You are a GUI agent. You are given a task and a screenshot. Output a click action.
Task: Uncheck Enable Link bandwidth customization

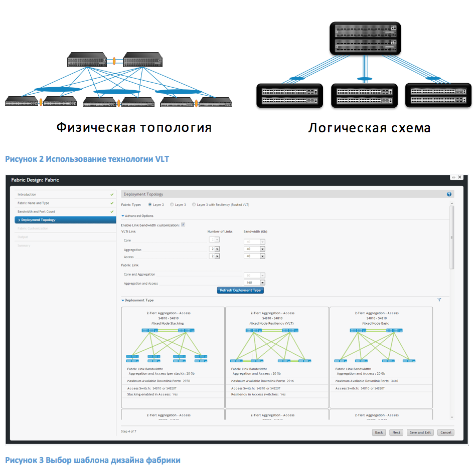point(183,224)
